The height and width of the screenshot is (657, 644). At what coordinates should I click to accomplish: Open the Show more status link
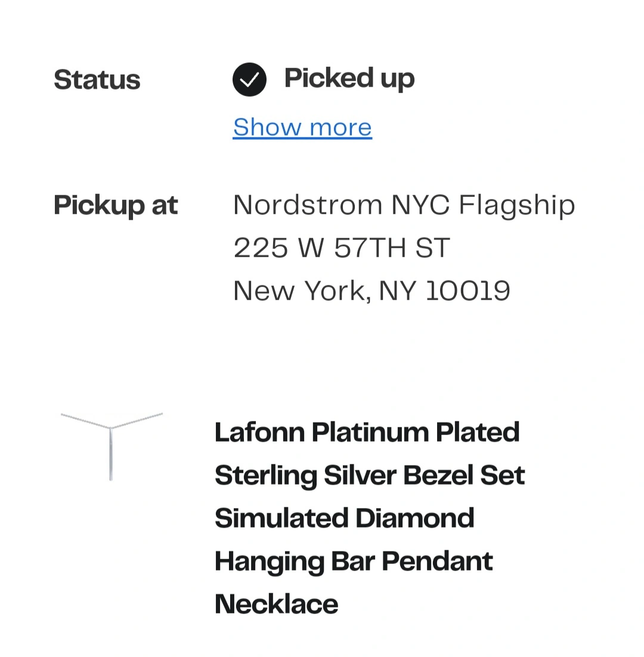pyautogui.click(x=302, y=127)
